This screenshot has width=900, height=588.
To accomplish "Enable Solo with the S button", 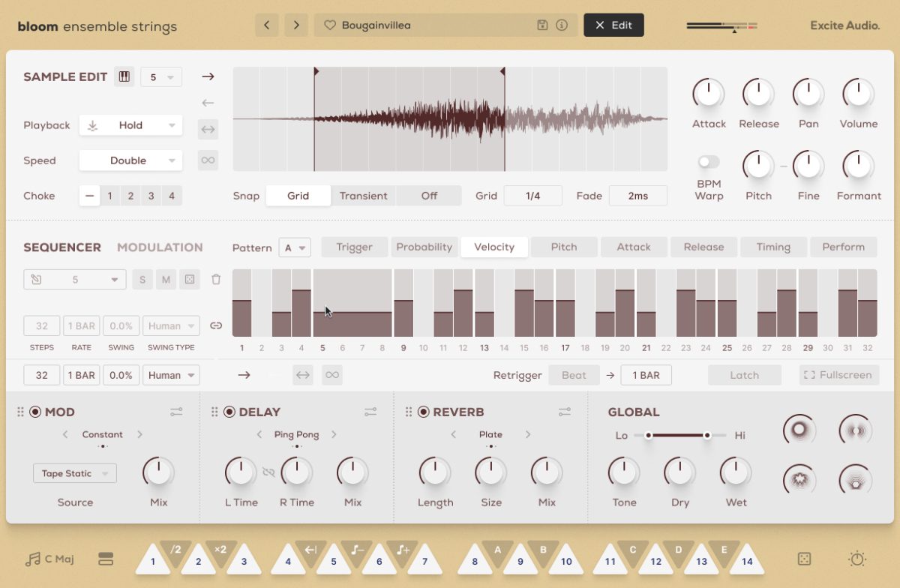I will [142, 278].
